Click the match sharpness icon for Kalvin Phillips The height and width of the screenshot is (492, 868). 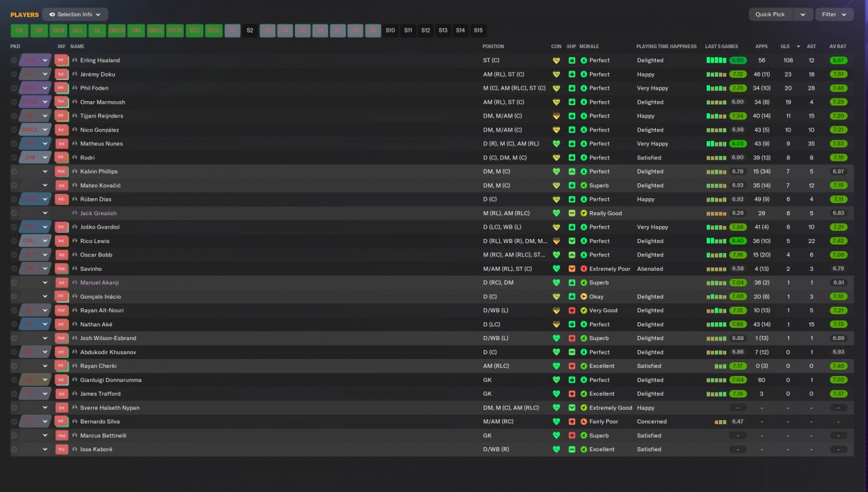coord(572,172)
